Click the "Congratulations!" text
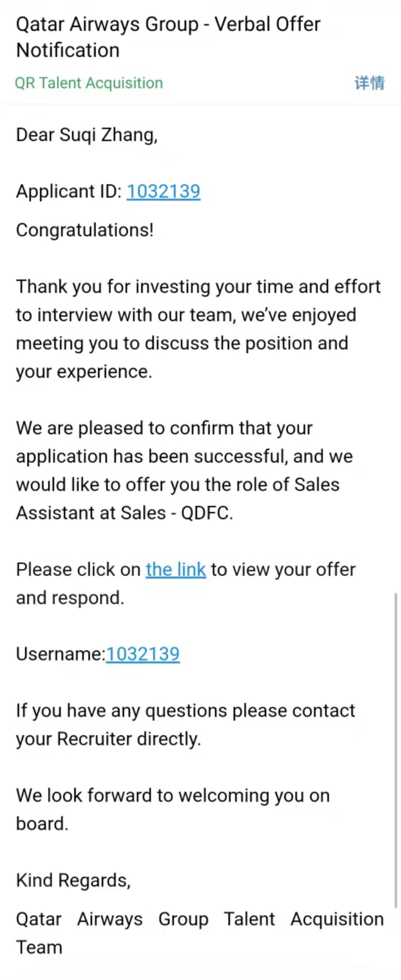 [85, 230]
